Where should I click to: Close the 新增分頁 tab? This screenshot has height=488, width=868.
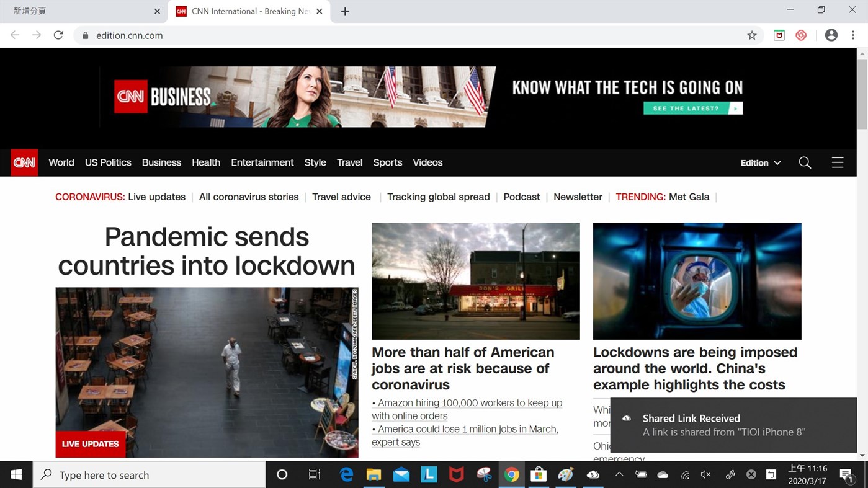click(157, 11)
